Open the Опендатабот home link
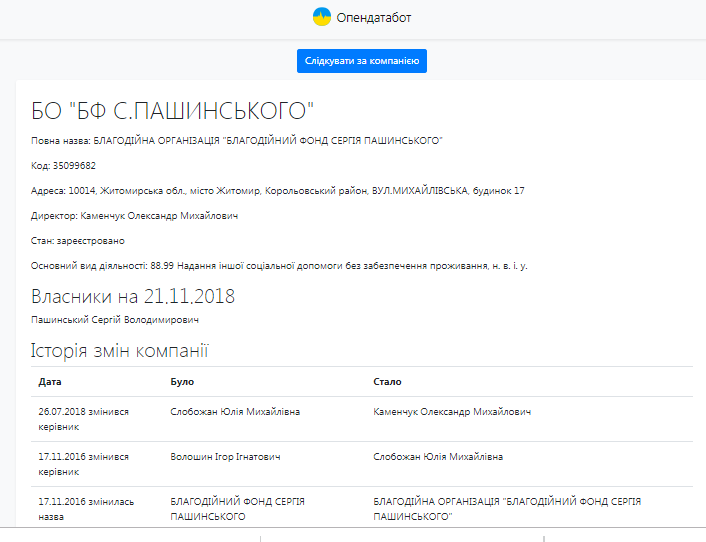 (x=373, y=18)
